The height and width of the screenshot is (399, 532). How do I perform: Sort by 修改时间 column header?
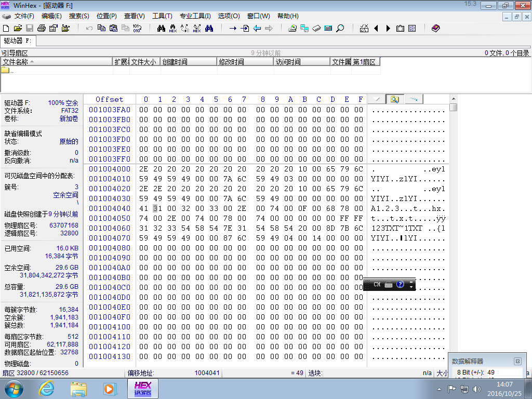(x=245, y=62)
